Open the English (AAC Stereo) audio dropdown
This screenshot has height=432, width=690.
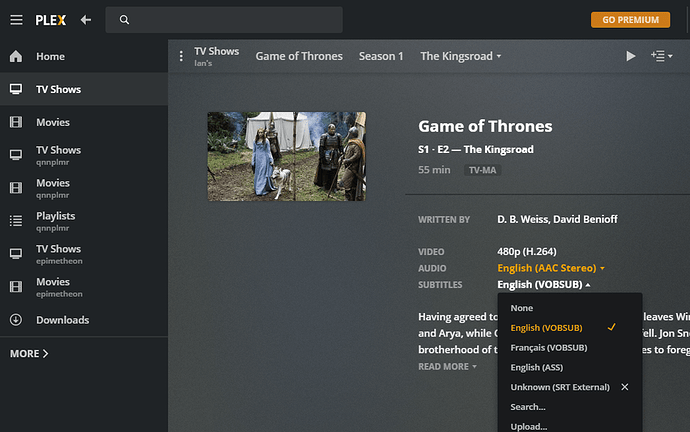(551, 268)
